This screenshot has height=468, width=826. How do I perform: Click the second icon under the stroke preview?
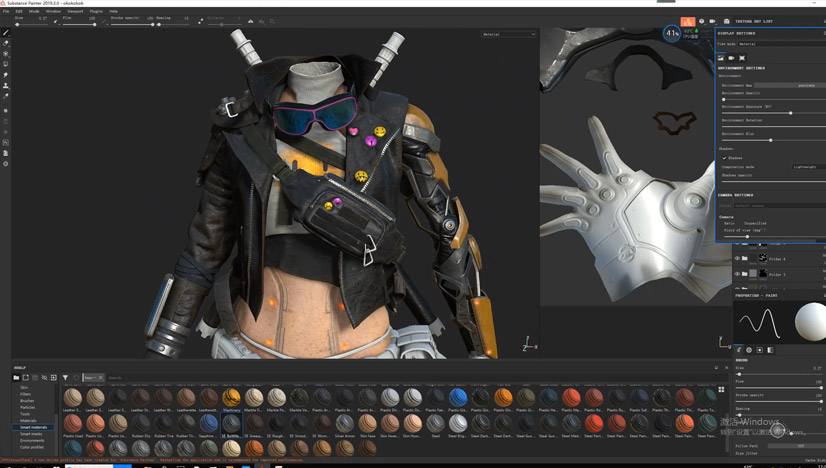(749, 350)
